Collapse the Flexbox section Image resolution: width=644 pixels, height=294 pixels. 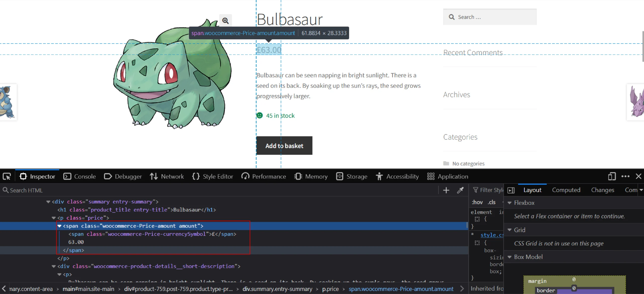[509, 203]
